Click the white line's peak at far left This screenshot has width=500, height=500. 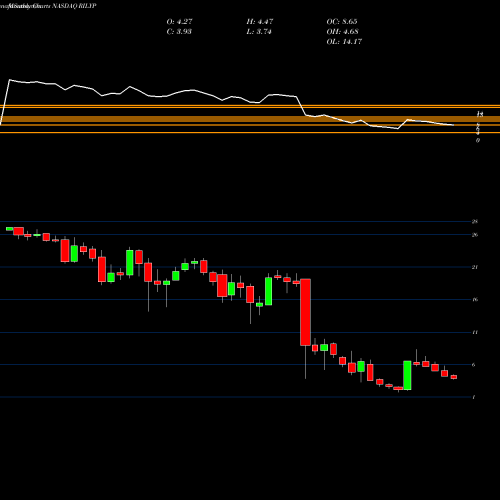point(9,80)
